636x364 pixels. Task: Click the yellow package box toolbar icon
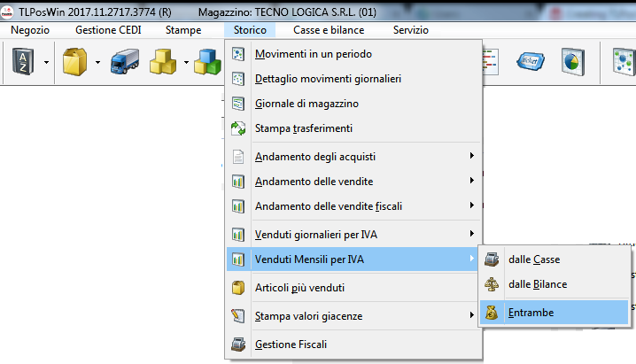pos(73,62)
